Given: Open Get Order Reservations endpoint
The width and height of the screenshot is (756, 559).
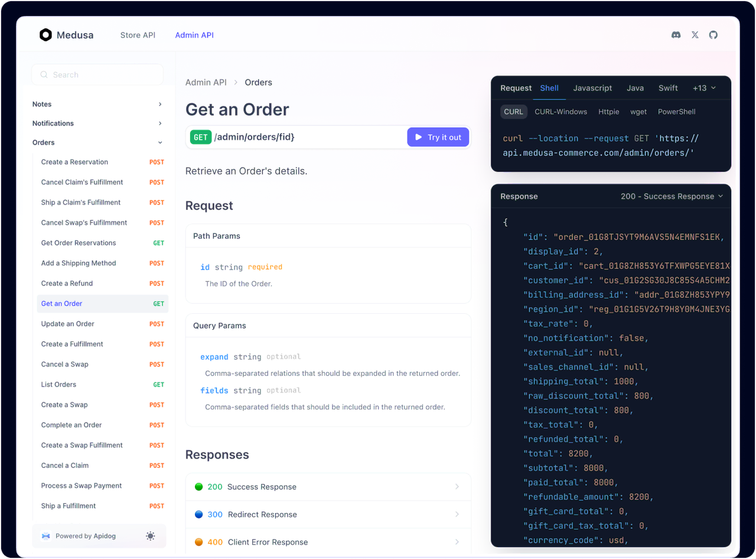Looking at the screenshot, I should click(103, 243).
